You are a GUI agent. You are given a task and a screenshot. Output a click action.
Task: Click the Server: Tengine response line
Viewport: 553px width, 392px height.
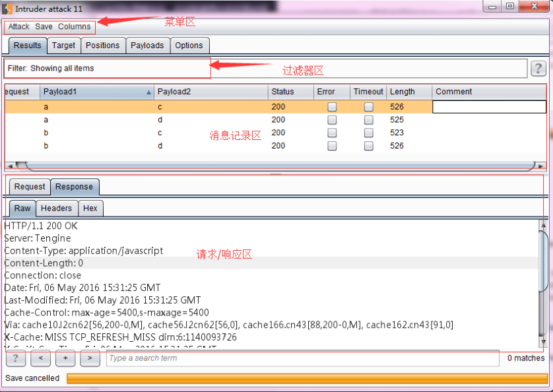coord(38,238)
